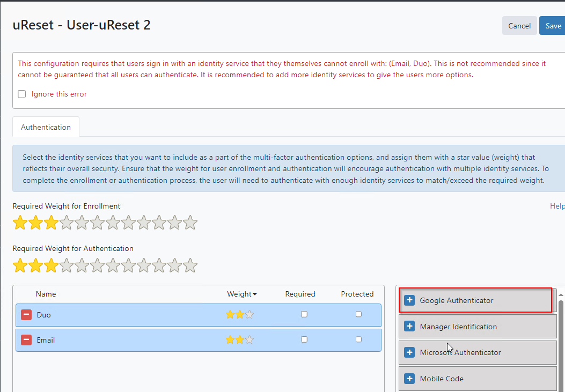
Task: Add Google Authenticator with plus icon
Action: pos(409,300)
